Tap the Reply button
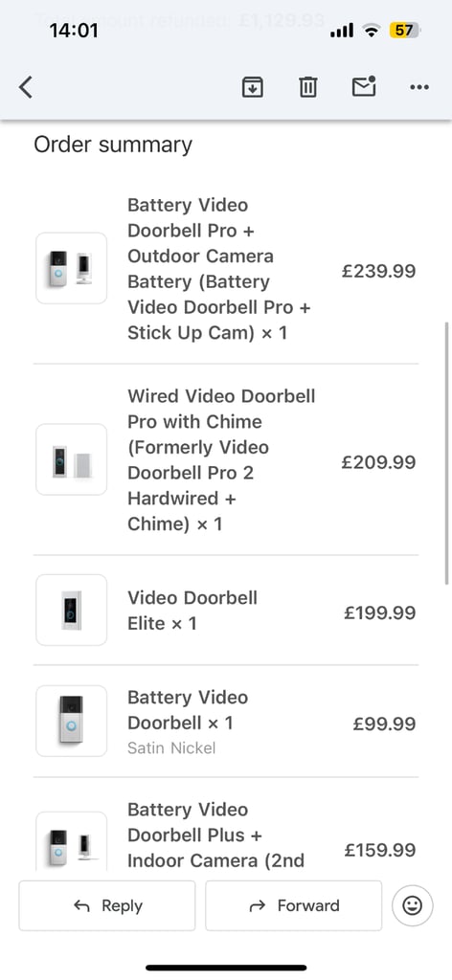 point(107,905)
